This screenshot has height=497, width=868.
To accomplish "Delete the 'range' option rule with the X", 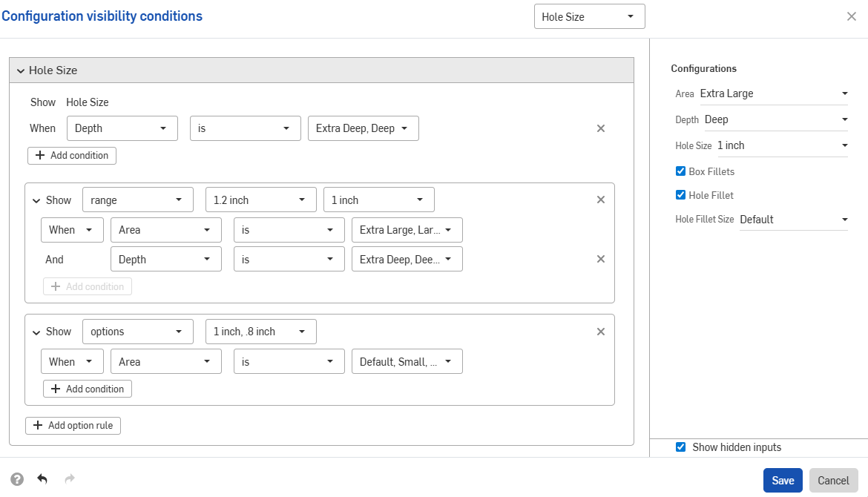I will [x=601, y=199].
